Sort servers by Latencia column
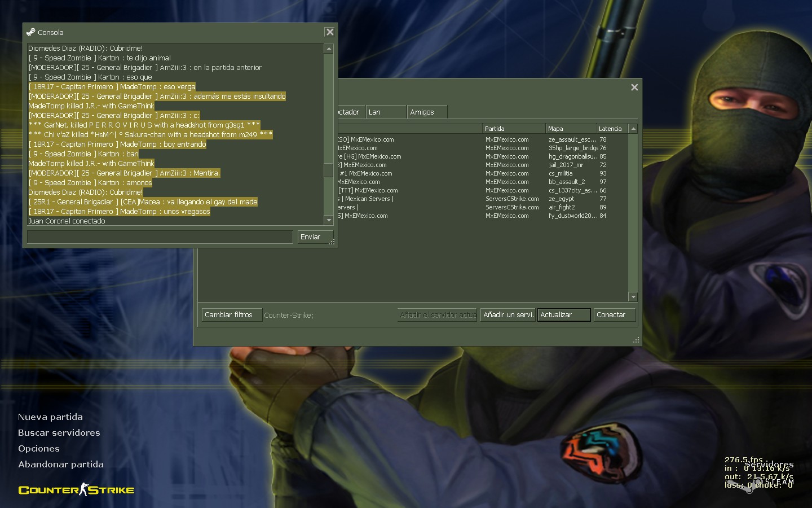Screen dimensions: 812x508 point(612,129)
